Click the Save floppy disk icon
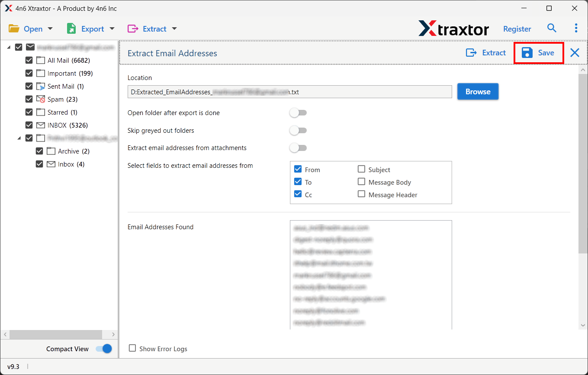This screenshot has height=375, width=588. point(526,52)
